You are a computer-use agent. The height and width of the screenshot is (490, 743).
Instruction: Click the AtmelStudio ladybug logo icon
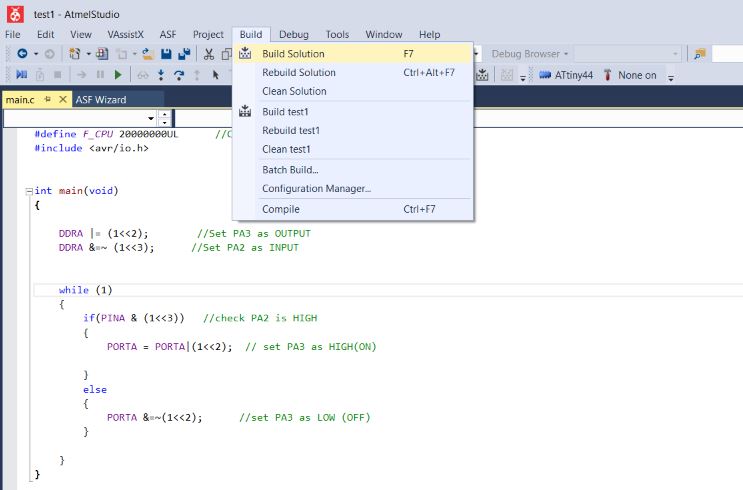tap(15, 14)
